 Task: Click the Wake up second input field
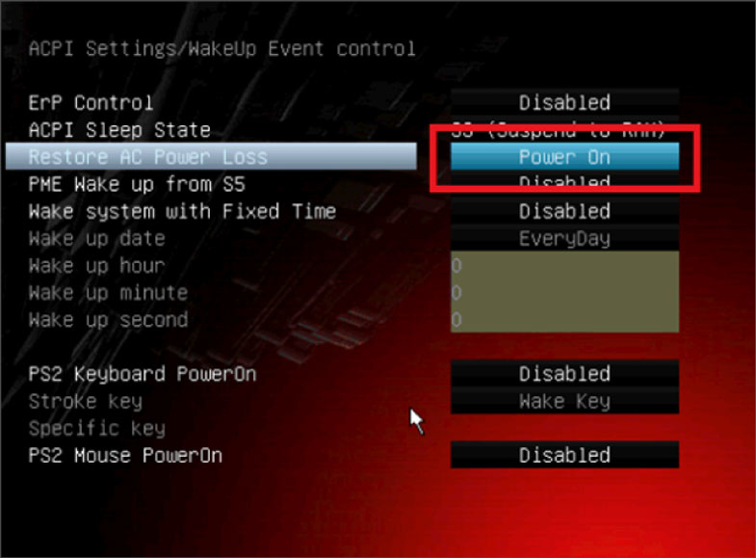[564, 319]
